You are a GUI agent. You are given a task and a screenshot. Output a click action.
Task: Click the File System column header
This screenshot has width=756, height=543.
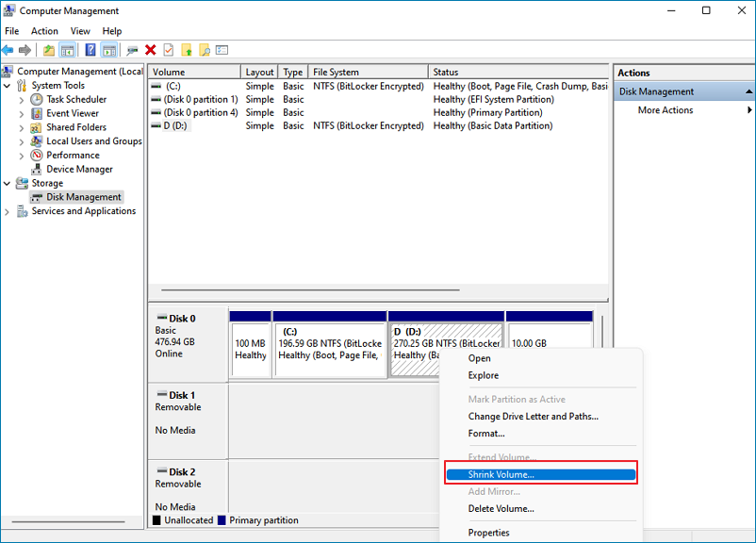336,72
